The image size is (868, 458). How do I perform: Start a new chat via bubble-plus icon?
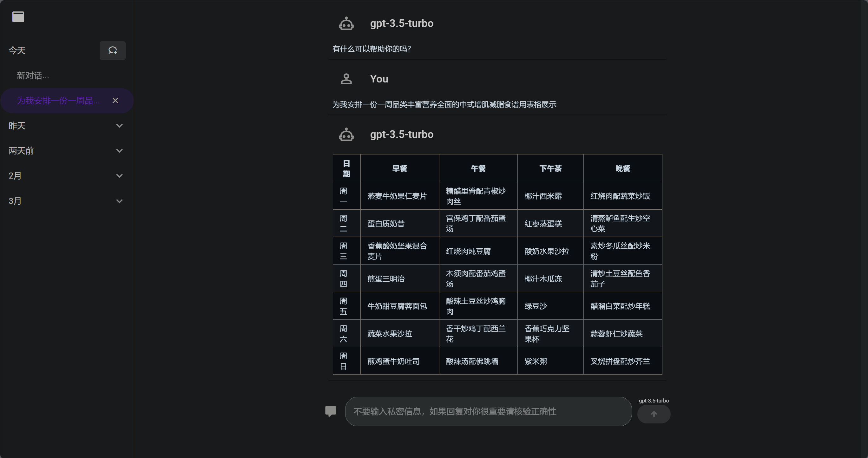coord(113,50)
